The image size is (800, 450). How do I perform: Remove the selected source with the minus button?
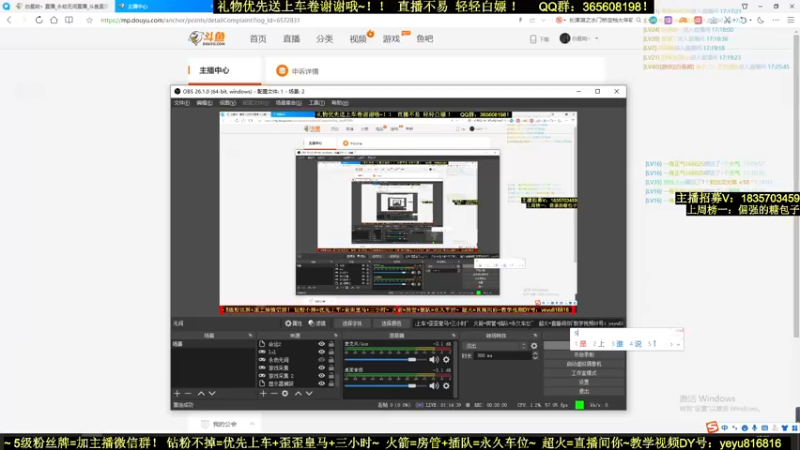click(274, 393)
